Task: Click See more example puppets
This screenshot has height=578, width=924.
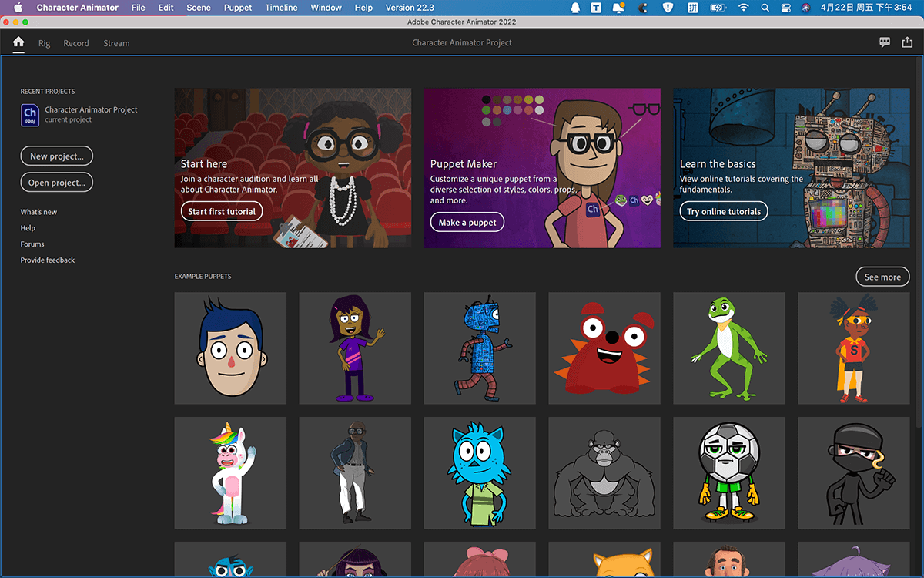Action: tap(882, 277)
